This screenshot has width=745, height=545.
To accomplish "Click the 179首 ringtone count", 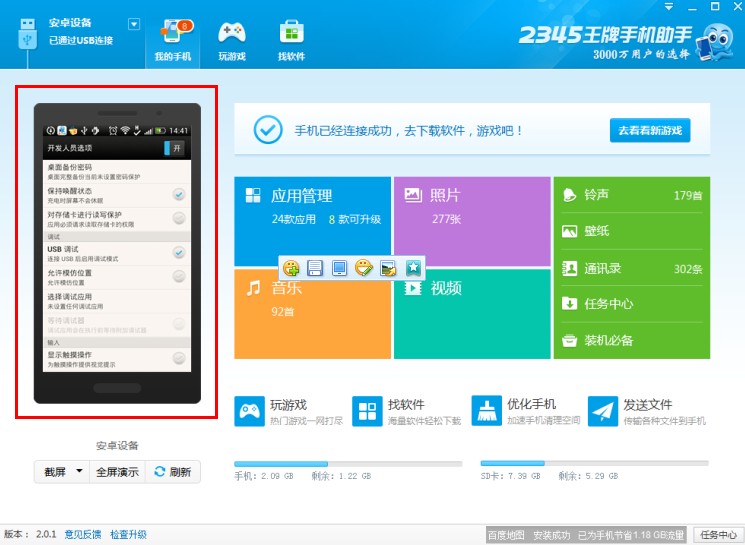I will point(688,195).
